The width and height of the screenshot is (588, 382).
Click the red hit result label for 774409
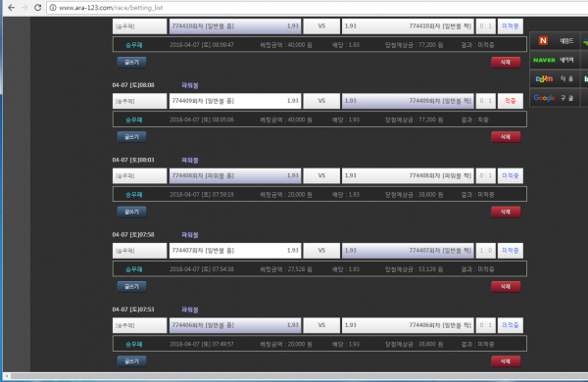click(x=510, y=101)
